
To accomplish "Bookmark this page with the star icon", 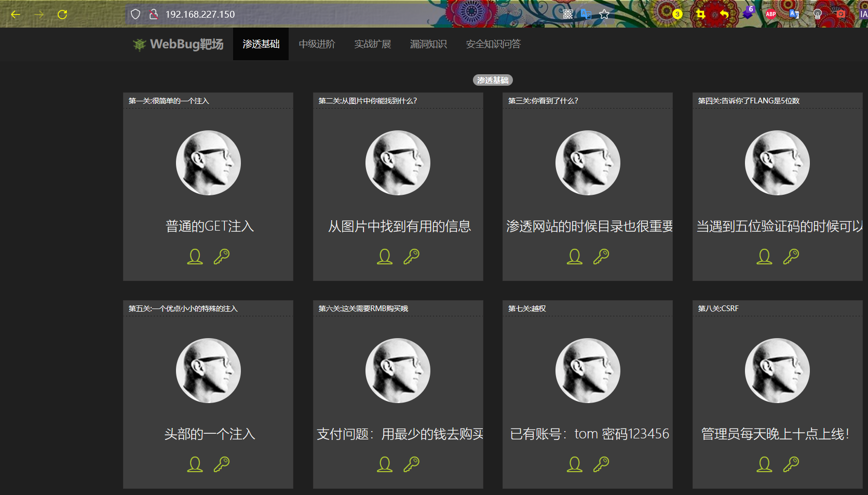I will 604,15.
